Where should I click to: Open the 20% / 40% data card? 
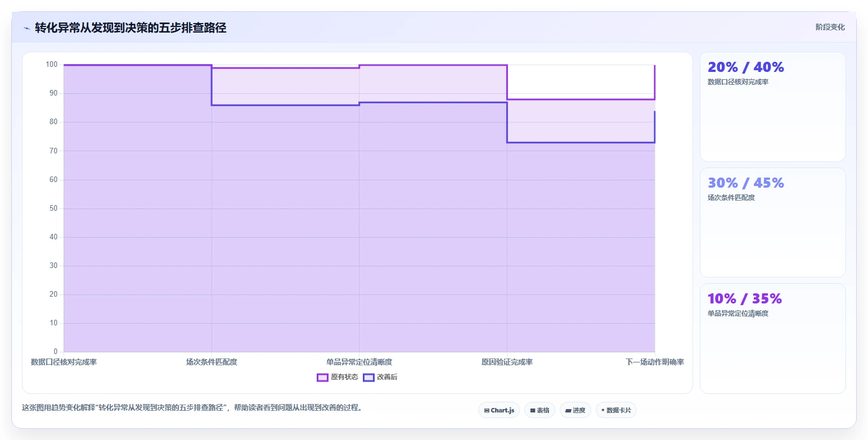click(x=772, y=107)
